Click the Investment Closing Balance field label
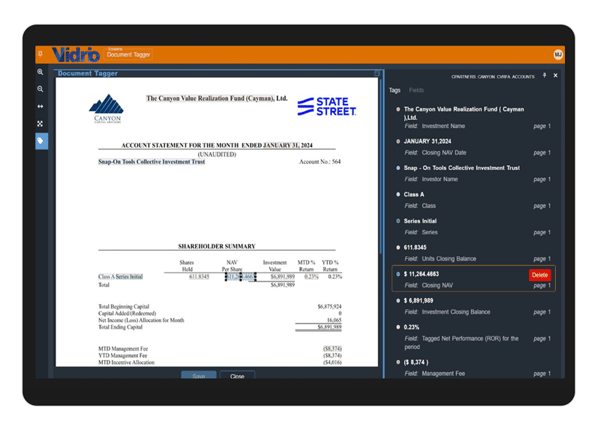 pos(456,312)
